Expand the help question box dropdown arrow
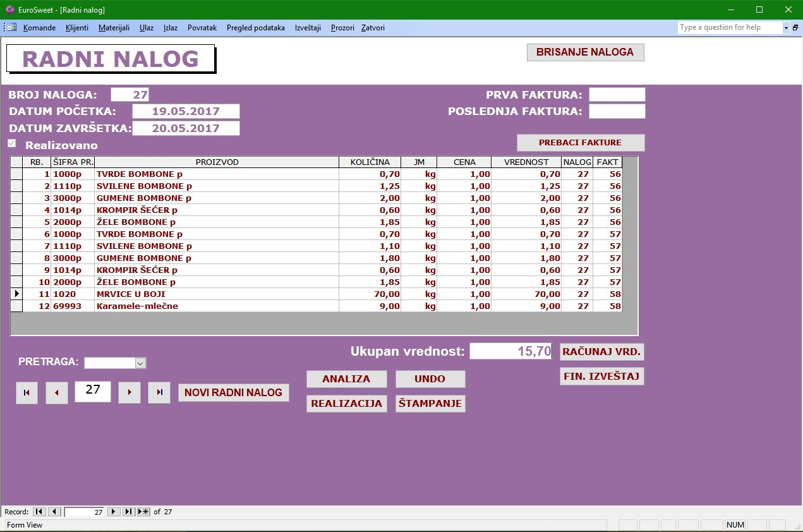The width and height of the screenshot is (803, 532). coord(786,28)
